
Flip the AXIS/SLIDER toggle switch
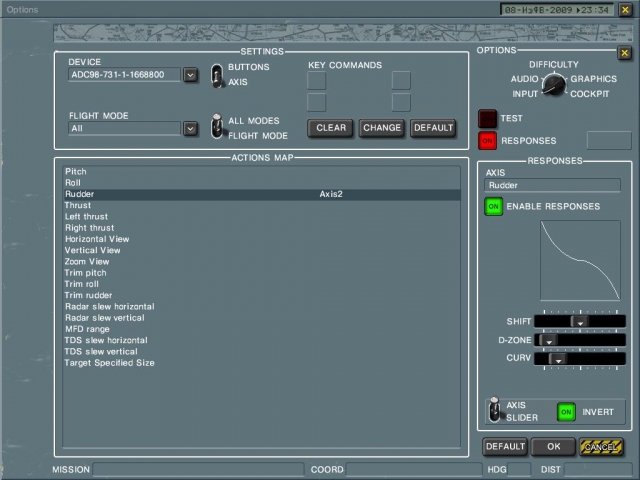(494, 410)
